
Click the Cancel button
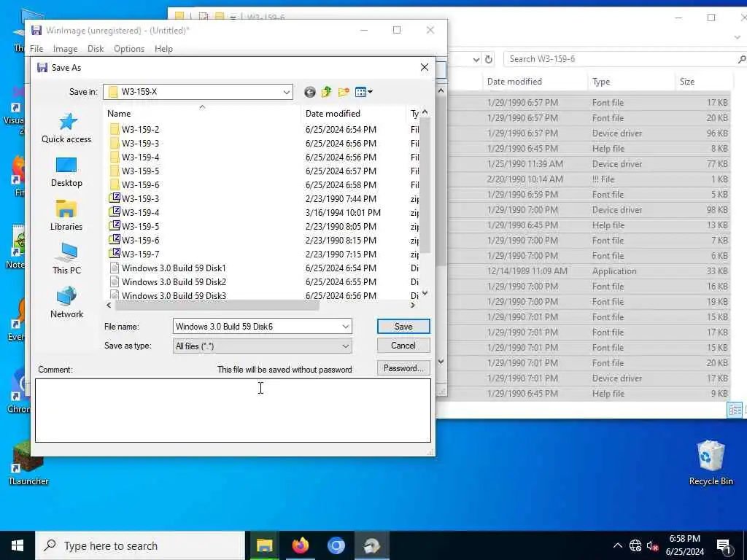tap(403, 345)
